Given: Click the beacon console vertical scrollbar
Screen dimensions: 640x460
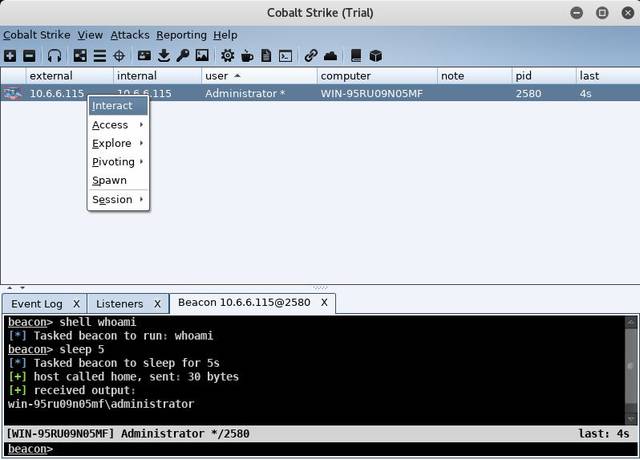Looking at the screenshot, I should [x=631, y=370].
